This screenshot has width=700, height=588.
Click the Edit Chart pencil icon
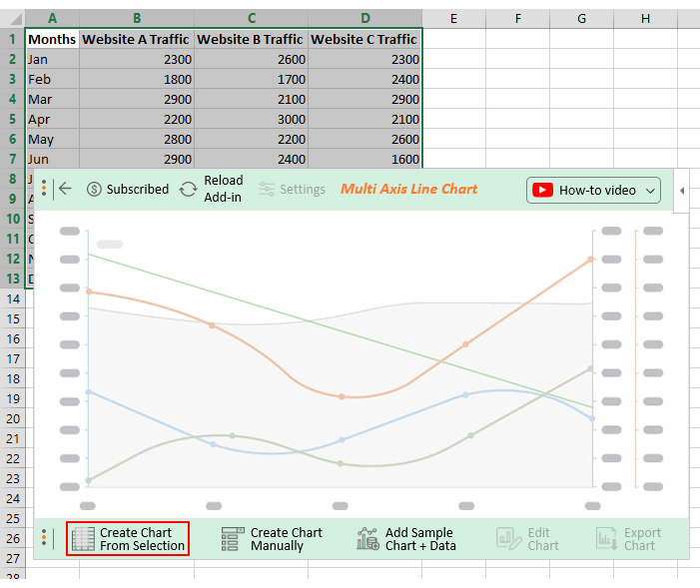click(x=508, y=539)
